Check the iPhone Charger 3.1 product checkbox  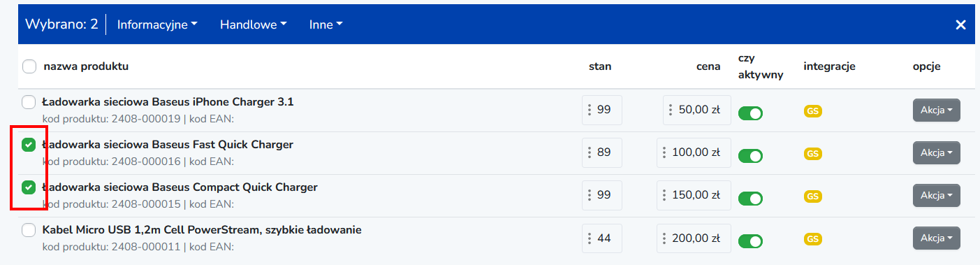[x=29, y=103]
